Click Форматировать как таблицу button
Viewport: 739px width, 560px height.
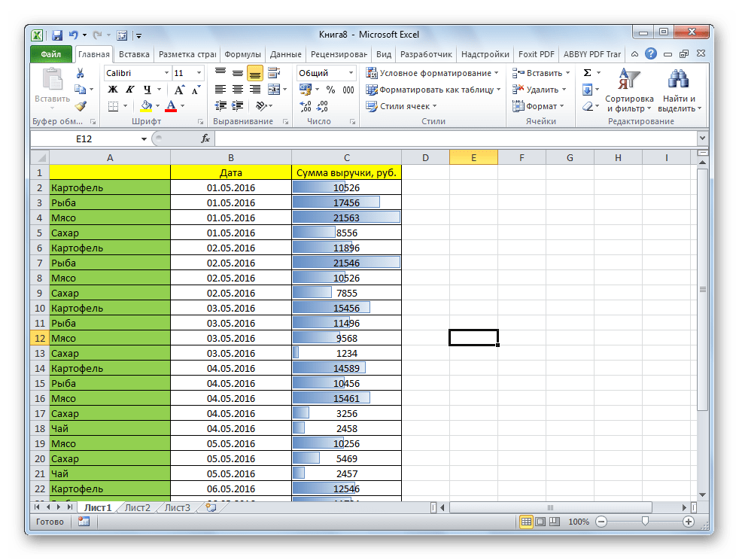point(433,90)
